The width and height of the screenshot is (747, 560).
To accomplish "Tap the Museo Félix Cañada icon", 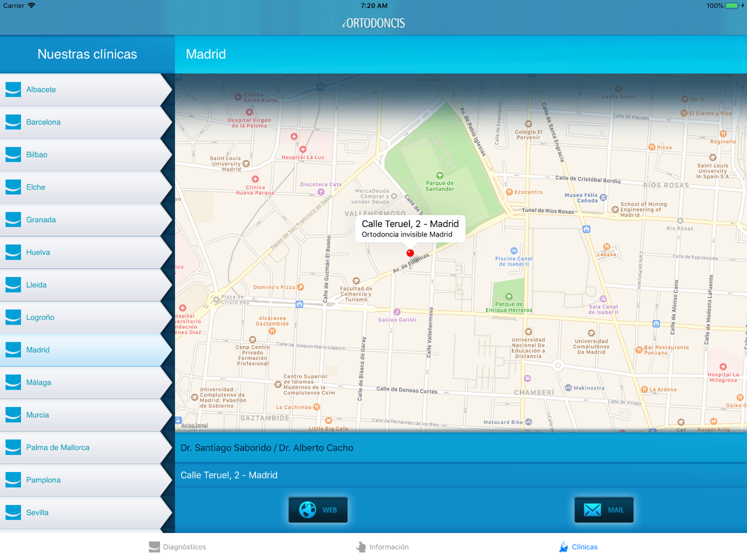I will pyautogui.click(x=603, y=197).
